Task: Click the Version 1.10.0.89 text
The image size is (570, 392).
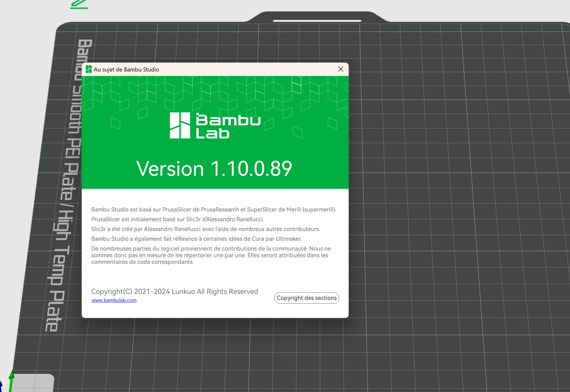Action: click(x=214, y=169)
